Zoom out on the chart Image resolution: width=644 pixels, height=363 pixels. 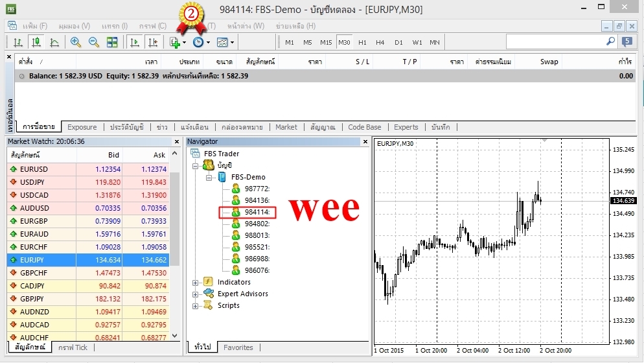pyautogui.click(x=94, y=42)
